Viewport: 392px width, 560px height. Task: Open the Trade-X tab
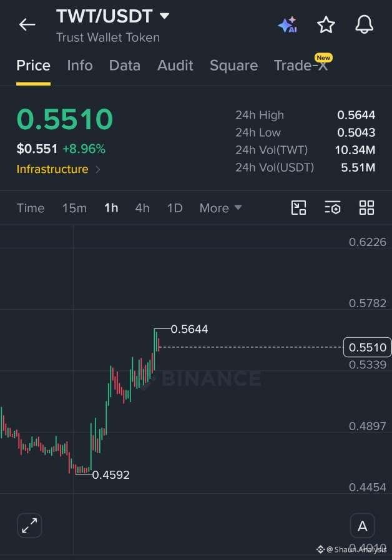click(301, 66)
